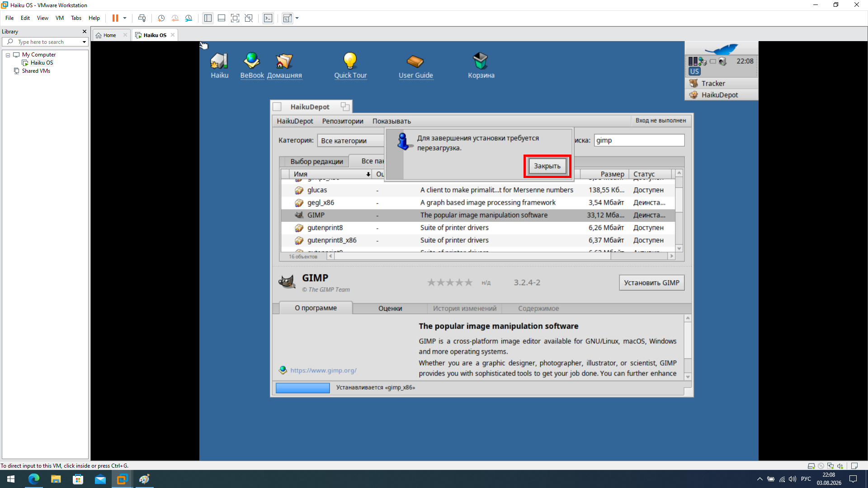Switch to Tracker in the Deskbar

point(722,83)
